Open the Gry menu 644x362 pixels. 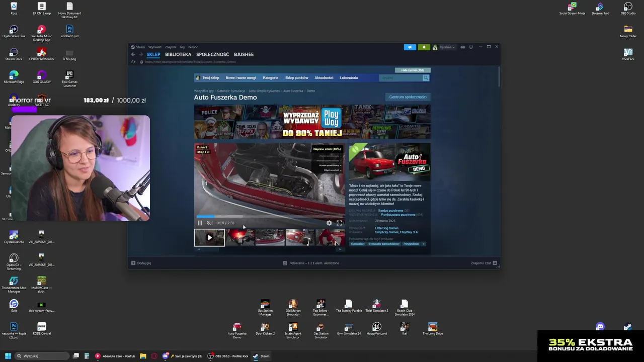(182, 47)
